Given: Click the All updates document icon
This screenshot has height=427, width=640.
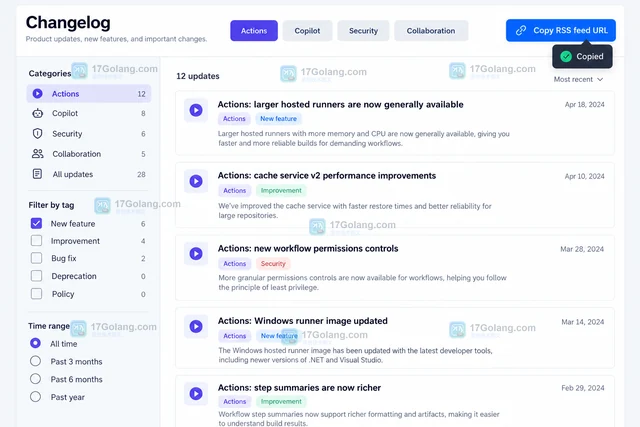Looking at the screenshot, I should coord(37,174).
